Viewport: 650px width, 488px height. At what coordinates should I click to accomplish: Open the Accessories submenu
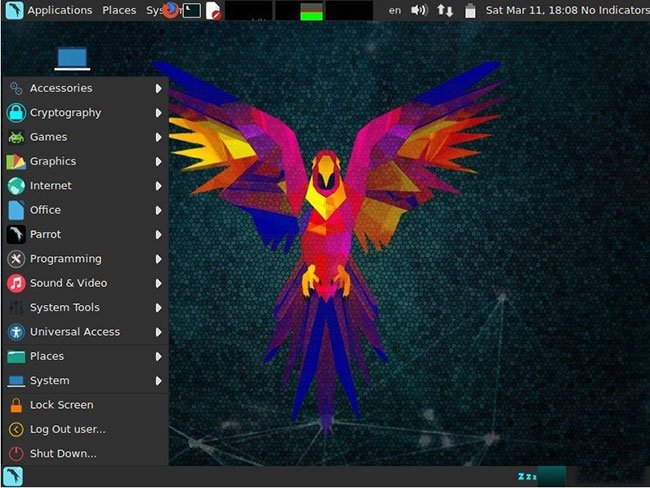click(85, 88)
